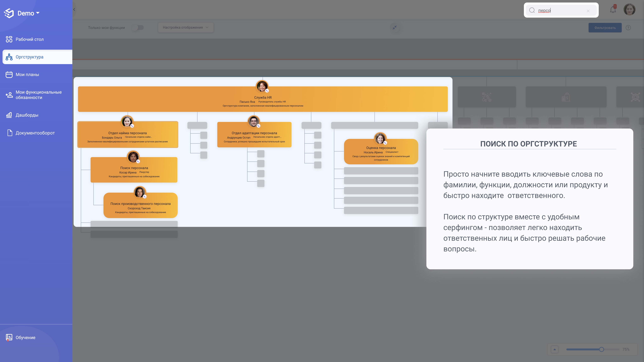The height and width of the screenshot is (362, 644).
Task: Click Носаль Ирина avatar photo
Action: point(380,138)
